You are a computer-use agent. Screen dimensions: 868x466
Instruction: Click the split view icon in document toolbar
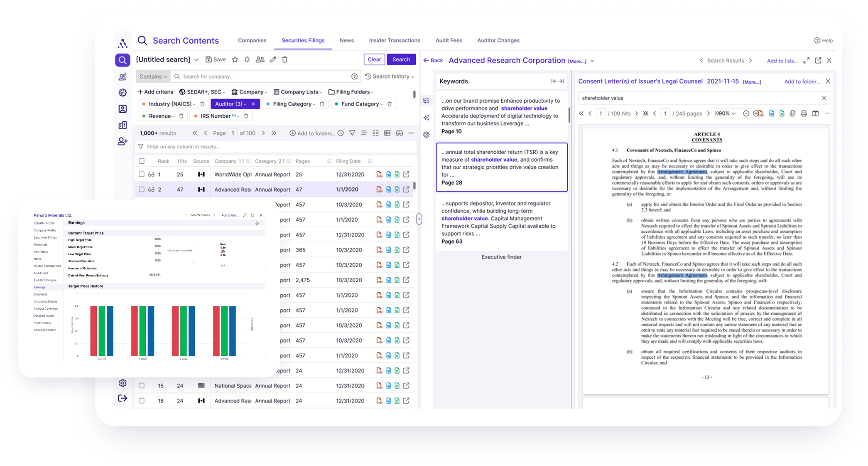(x=815, y=113)
